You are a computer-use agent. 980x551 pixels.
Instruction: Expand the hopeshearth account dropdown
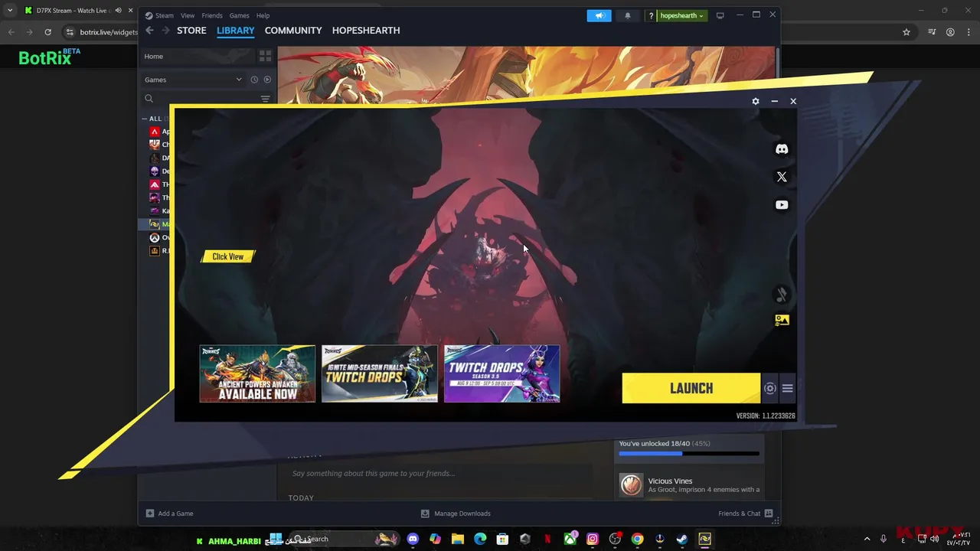point(681,15)
